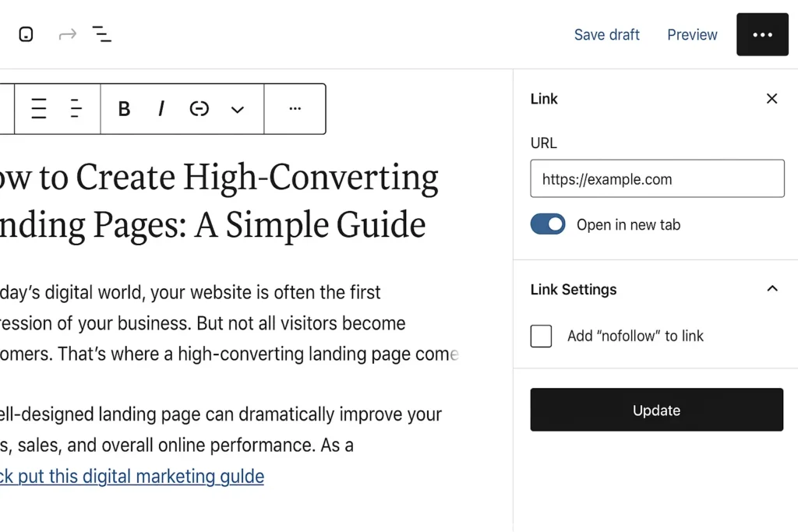
Task: Click the Save draft link
Action: point(606,34)
